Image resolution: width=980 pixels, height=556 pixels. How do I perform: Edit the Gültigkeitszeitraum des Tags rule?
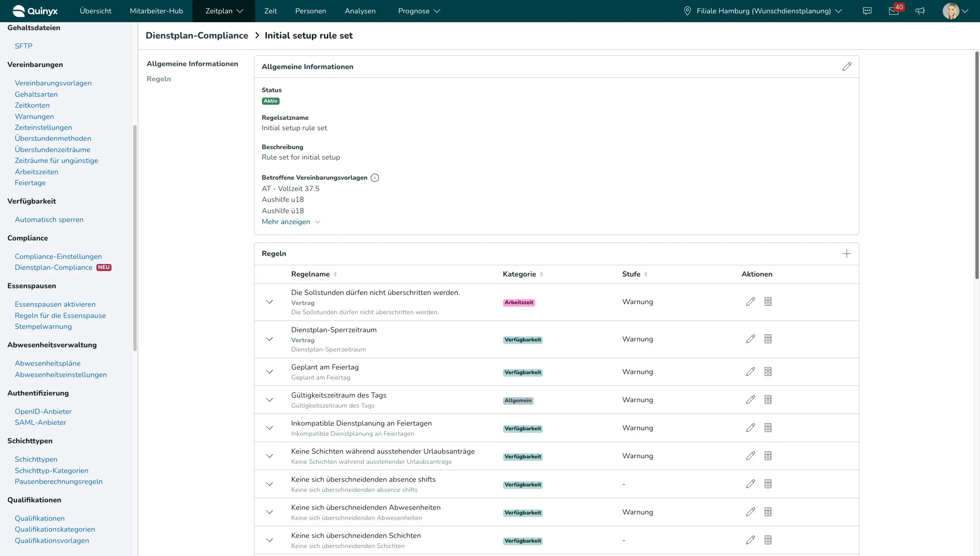[750, 400]
